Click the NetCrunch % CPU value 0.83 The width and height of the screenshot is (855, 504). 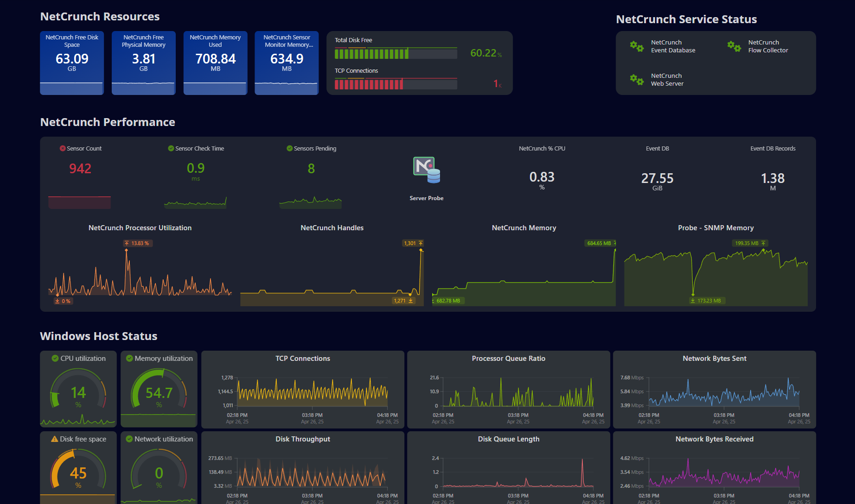click(x=542, y=177)
